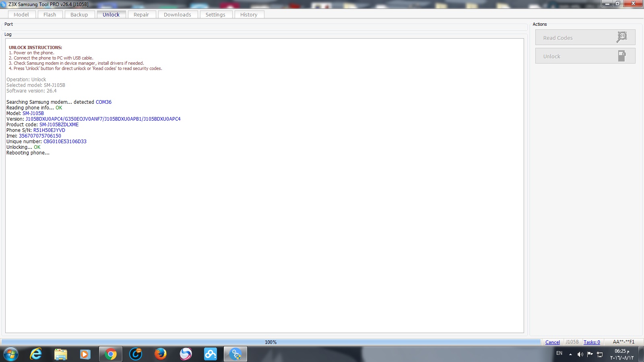644x362 pixels.
Task: Select the Unlock tab
Action: 111,14
